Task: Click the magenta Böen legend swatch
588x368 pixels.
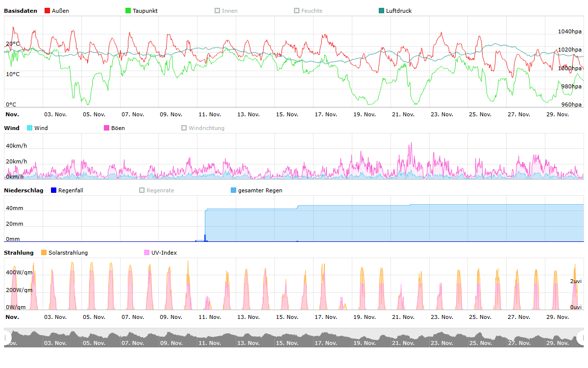Action: [x=107, y=128]
